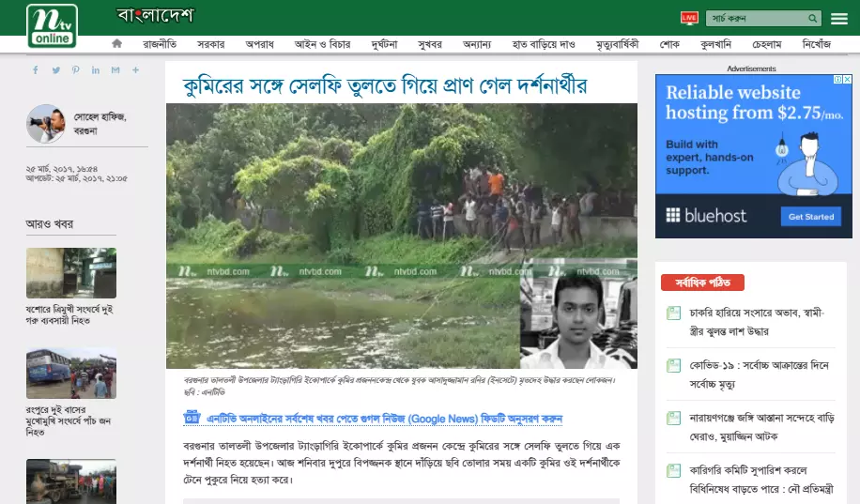Click the Bluehost Get Started button
Screen dimensions: 860x504
(x=810, y=217)
